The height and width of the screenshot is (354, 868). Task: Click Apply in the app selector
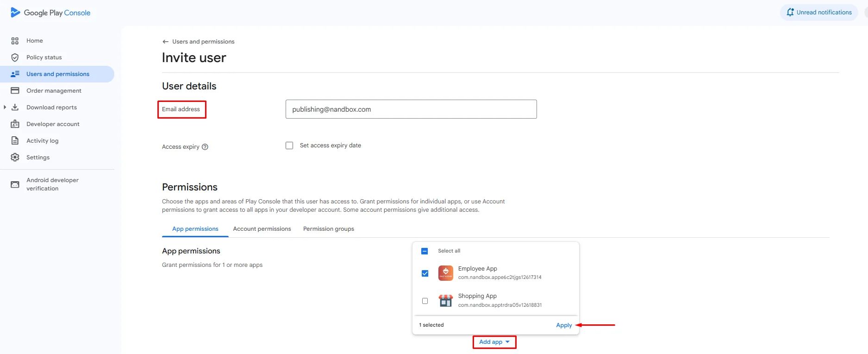pos(564,325)
